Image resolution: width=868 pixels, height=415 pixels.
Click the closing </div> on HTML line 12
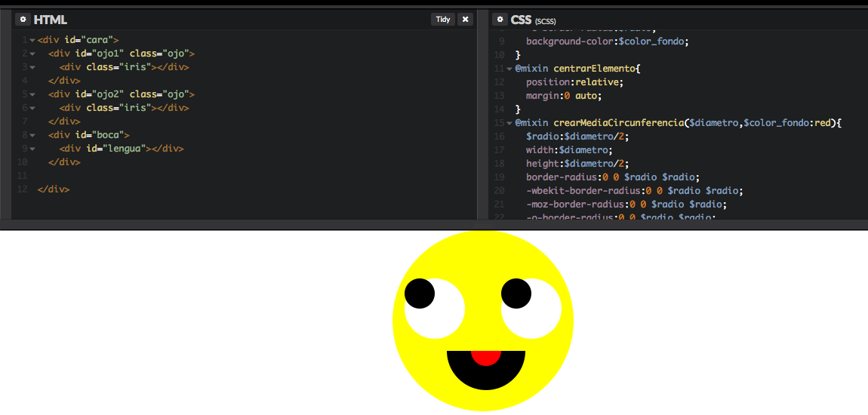[54, 189]
